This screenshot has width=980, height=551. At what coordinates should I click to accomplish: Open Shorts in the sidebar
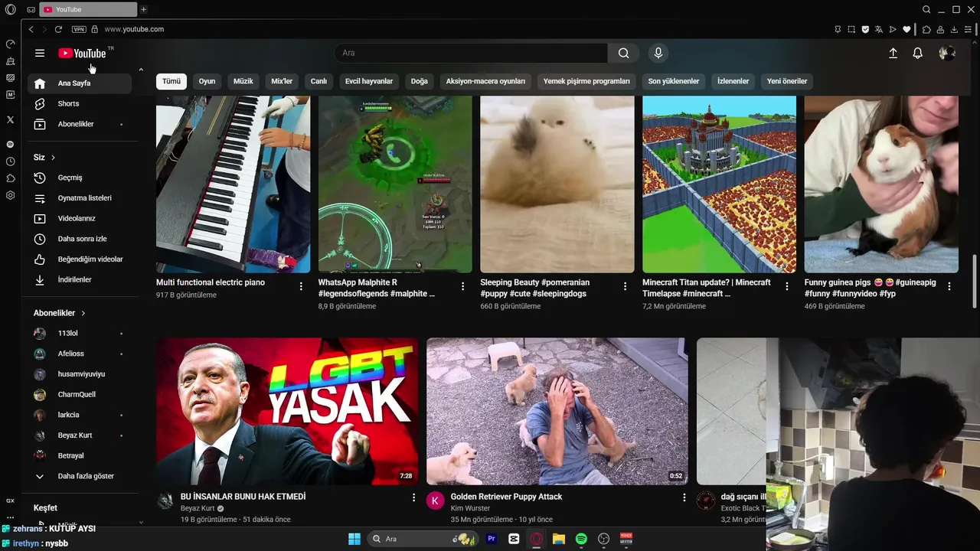(80, 103)
